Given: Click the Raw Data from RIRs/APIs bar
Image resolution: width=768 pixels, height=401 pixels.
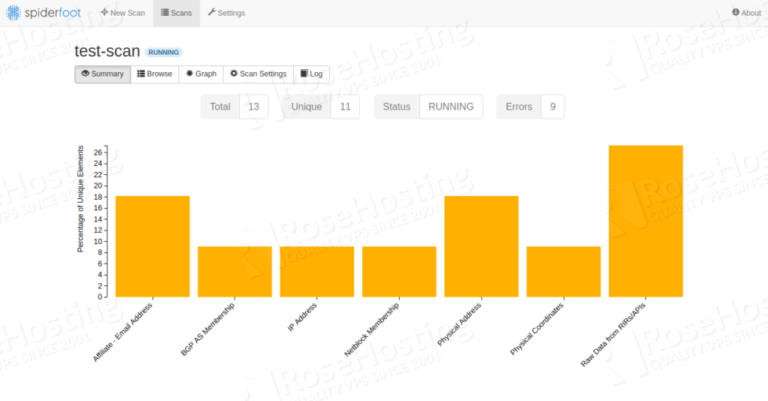Looking at the screenshot, I should click(x=645, y=221).
